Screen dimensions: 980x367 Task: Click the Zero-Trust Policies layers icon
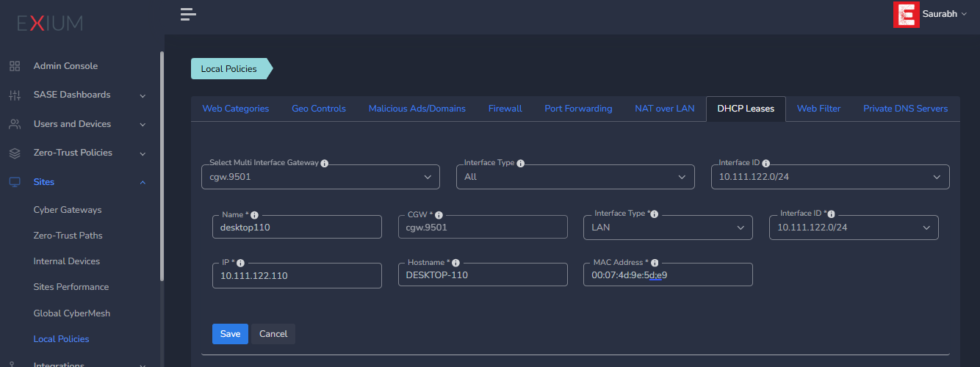coord(15,153)
